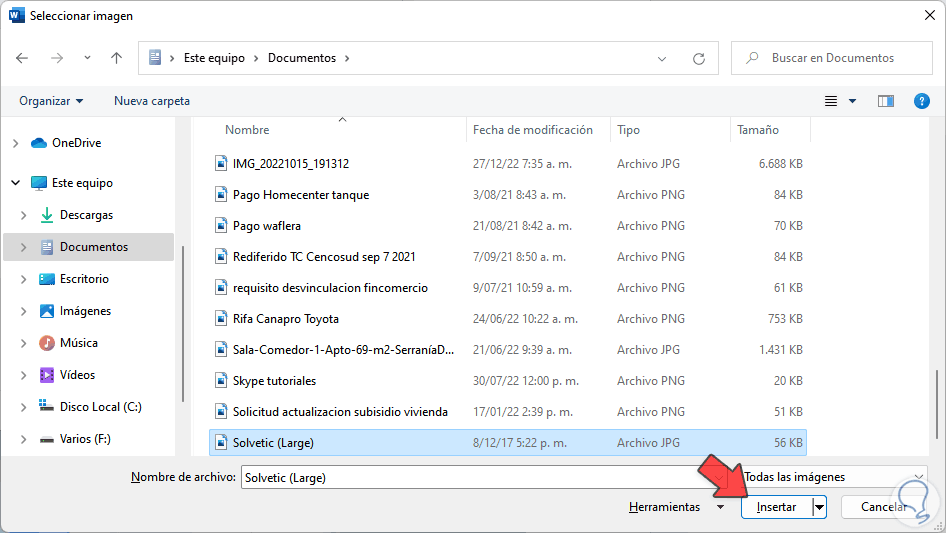The width and height of the screenshot is (946, 533).
Task: Open the Insertar button dropdown arrow
Action: coord(820,507)
